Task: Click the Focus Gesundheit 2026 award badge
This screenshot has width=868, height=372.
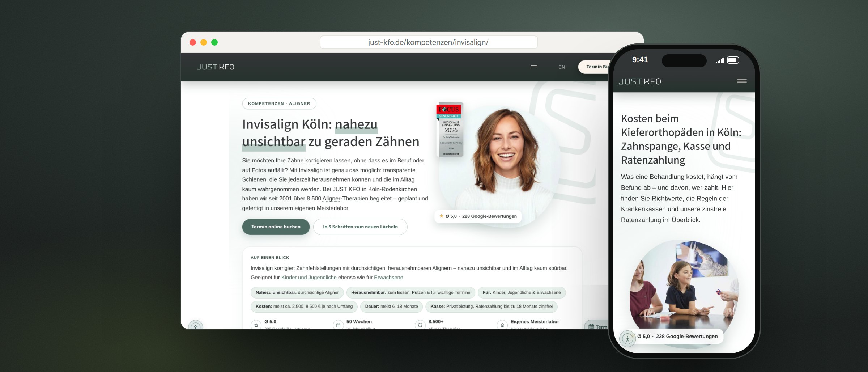Action: tap(450, 130)
